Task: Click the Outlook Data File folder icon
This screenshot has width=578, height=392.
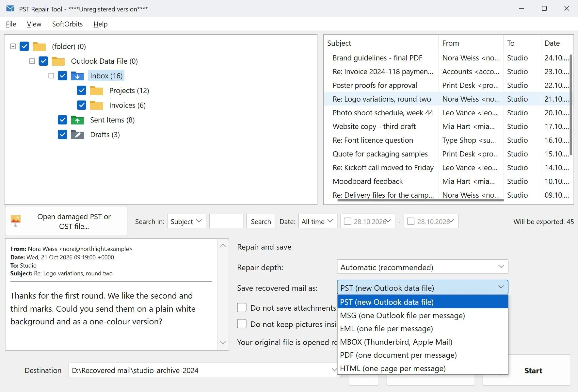Action: [x=58, y=61]
